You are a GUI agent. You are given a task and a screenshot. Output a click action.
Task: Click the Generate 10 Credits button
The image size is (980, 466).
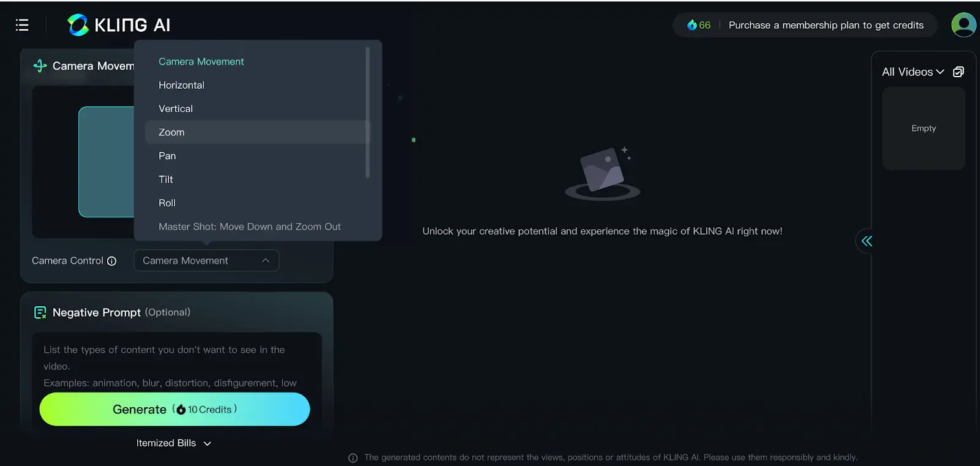pyautogui.click(x=175, y=409)
